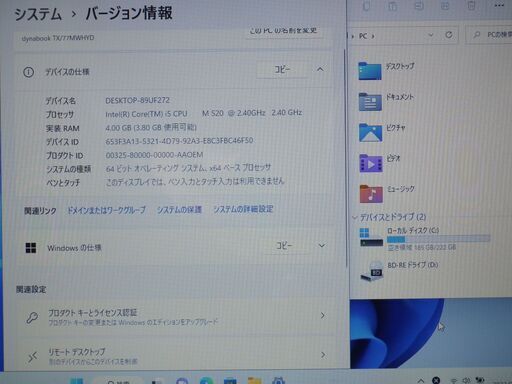
Task: Click the C: drive usage bar
Action: pyautogui.click(x=438, y=239)
